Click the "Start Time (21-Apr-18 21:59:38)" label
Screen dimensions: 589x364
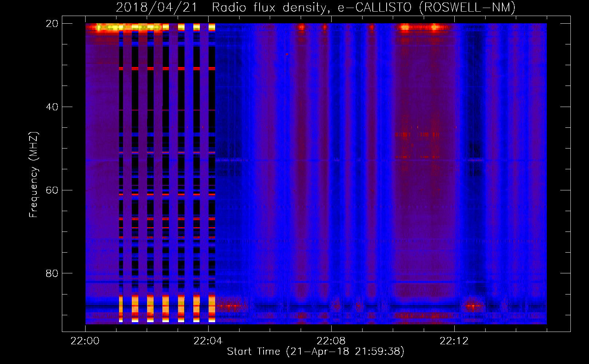316,352
